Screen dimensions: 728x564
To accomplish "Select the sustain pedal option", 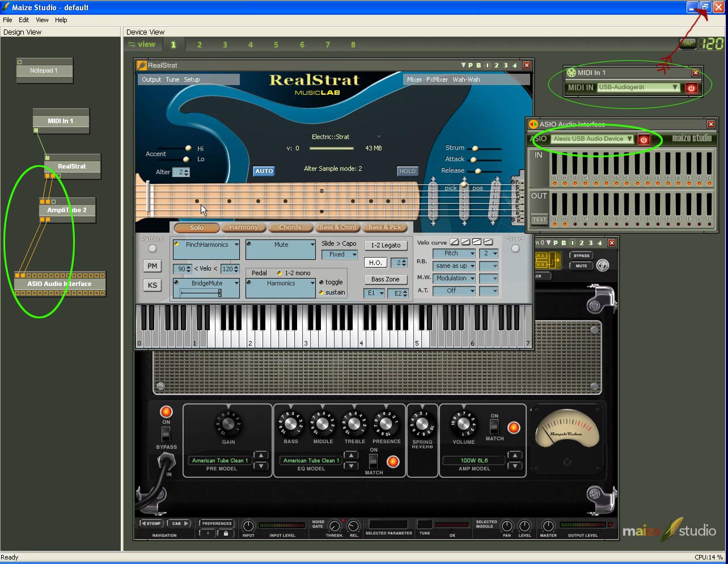I will click(321, 293).
